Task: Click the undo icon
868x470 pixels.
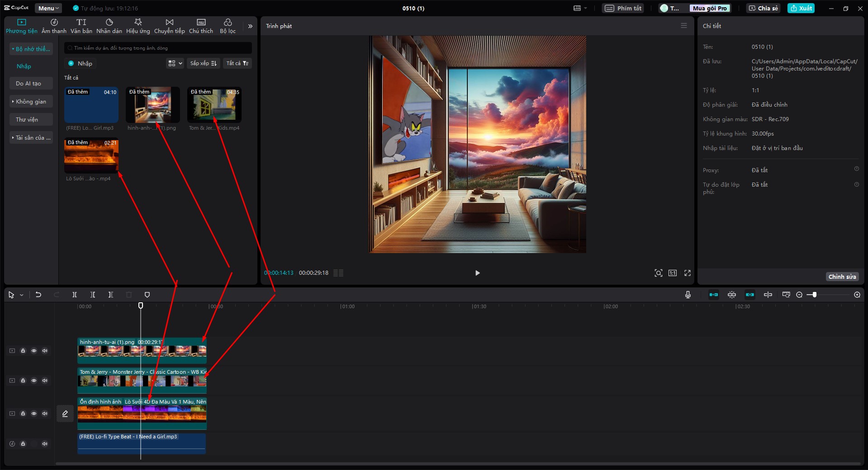Action: tap(38, 295)
